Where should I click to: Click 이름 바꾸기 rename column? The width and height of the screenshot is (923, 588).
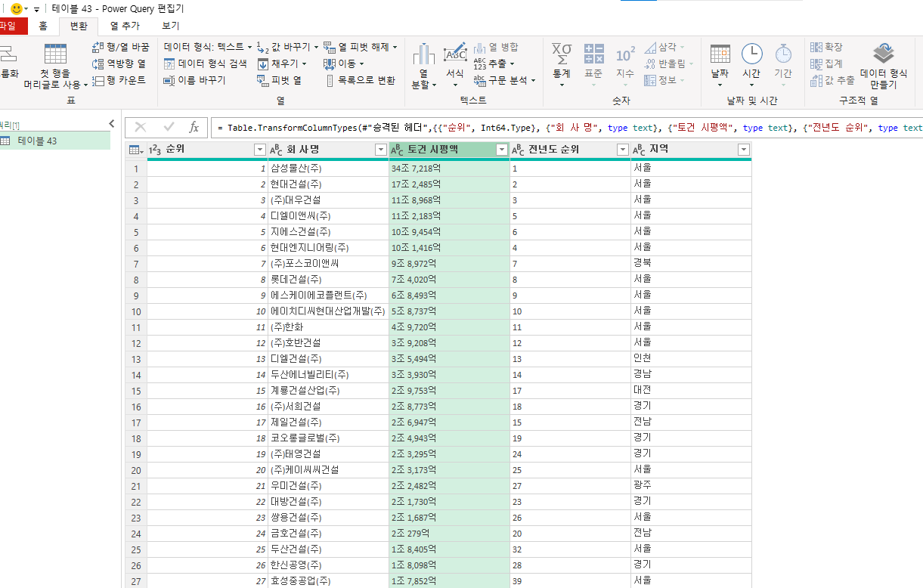click(x=194, y=80)
